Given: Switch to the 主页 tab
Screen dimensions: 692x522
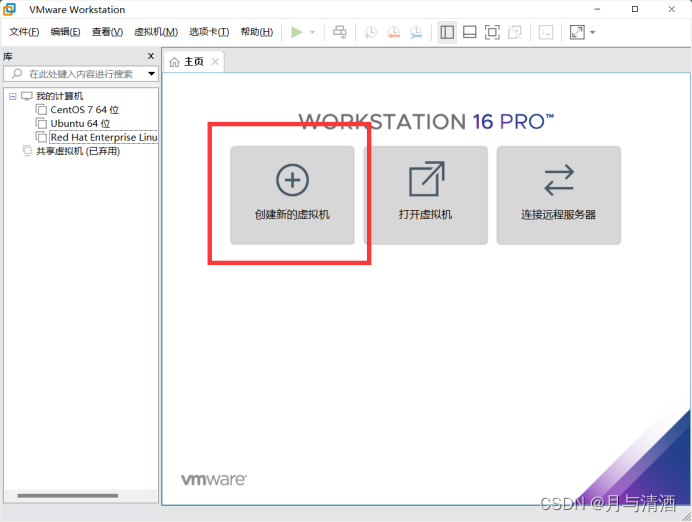Looking at the screenshot, I should (x=194, y=62).
